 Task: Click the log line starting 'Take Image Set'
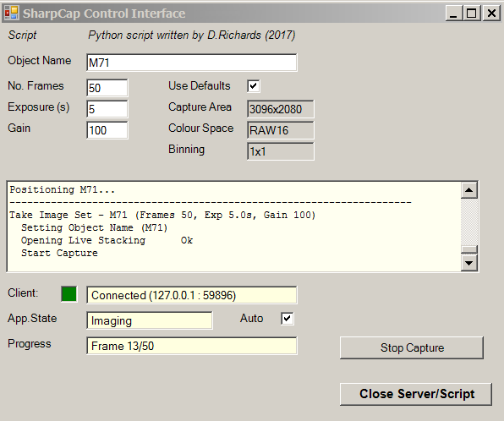coord(162,215)
